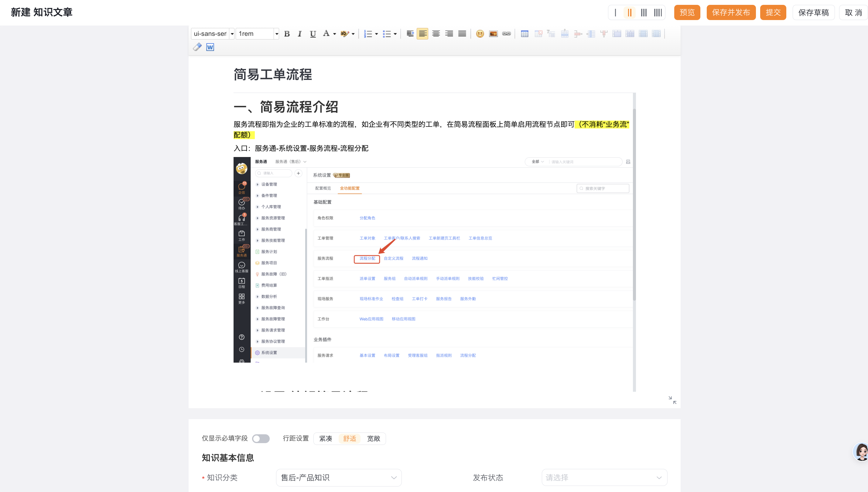
Task: Select 舒适 line spacing
Action: [349, 439]
